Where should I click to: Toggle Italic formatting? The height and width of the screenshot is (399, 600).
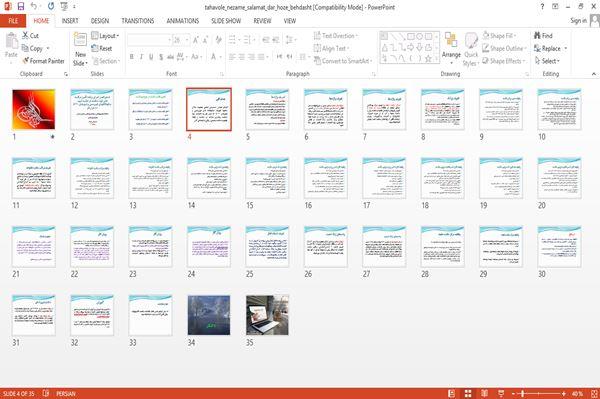tap(141, 57)
